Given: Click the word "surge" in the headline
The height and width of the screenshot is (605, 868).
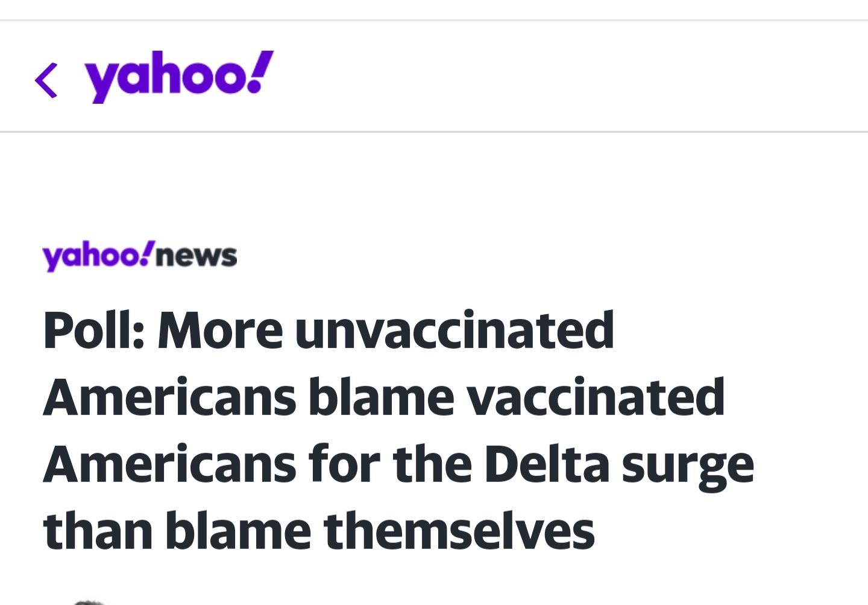Looking at the screenshot, I should pos(687,466).
